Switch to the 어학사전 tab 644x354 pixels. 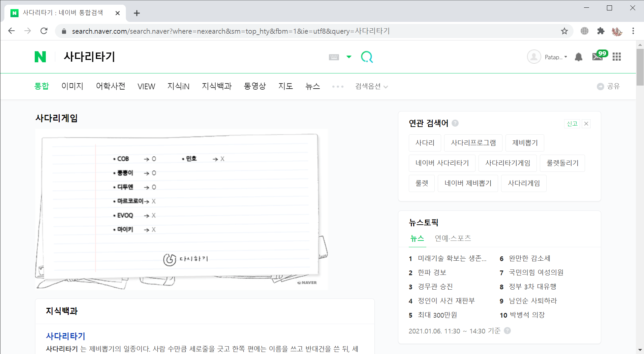click(x=111, y=86)
